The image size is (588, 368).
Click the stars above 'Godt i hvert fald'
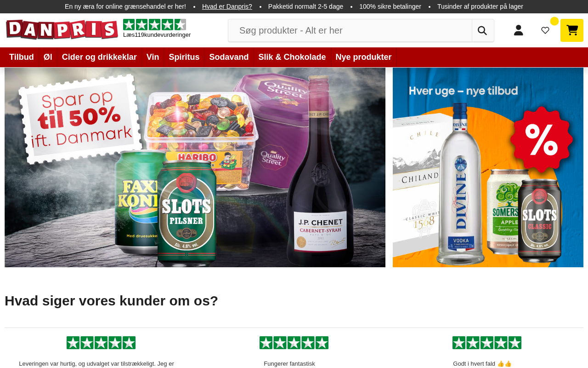tap(487, 343)
